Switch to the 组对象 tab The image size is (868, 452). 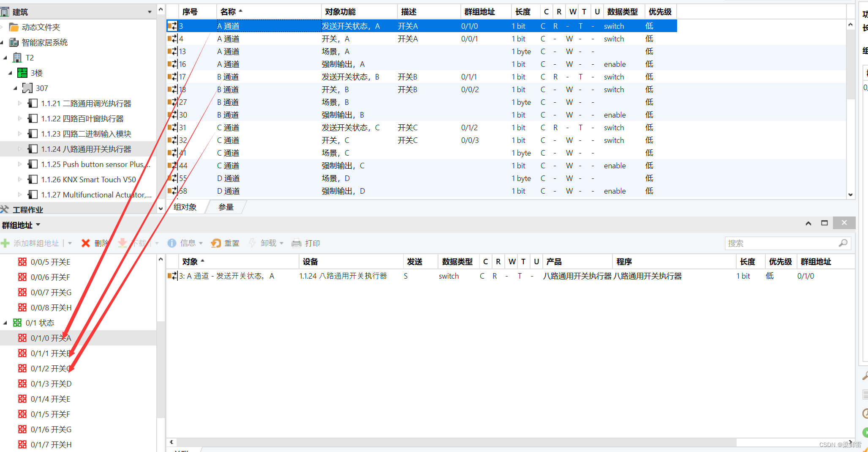[x=185, y=207]
